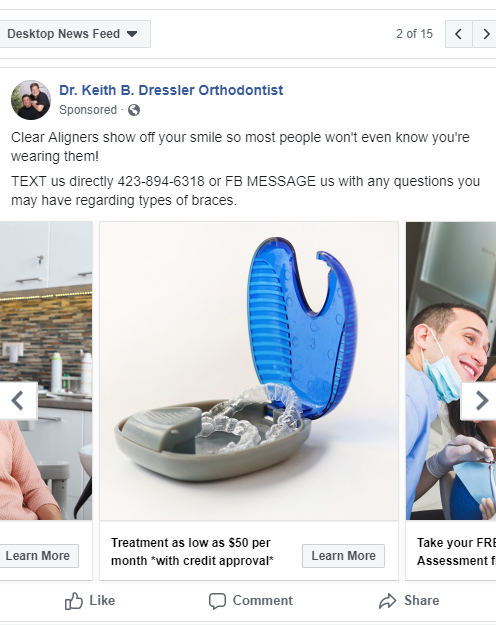The height and width of the screenshot is (625, 496).
Task: Click the '2 of 15' preview counter
Action: tap(414, 34)
